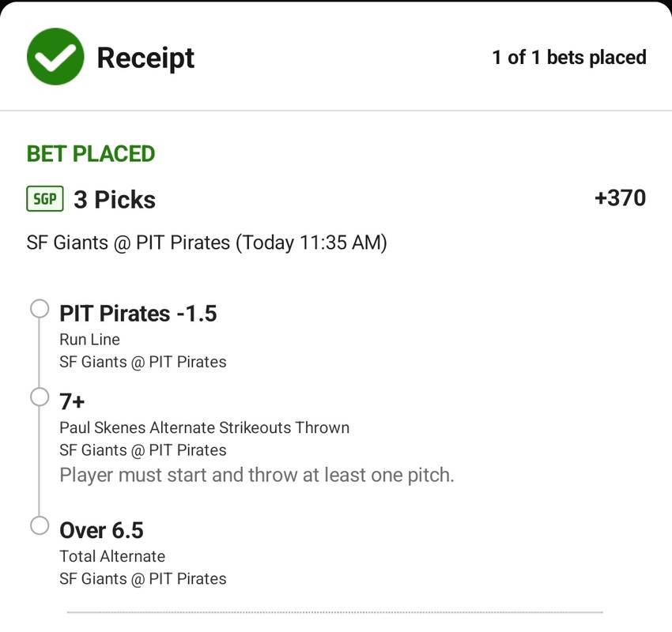Open the 3 Picks parlay title
672x632 pixels.
click(115, 200)
